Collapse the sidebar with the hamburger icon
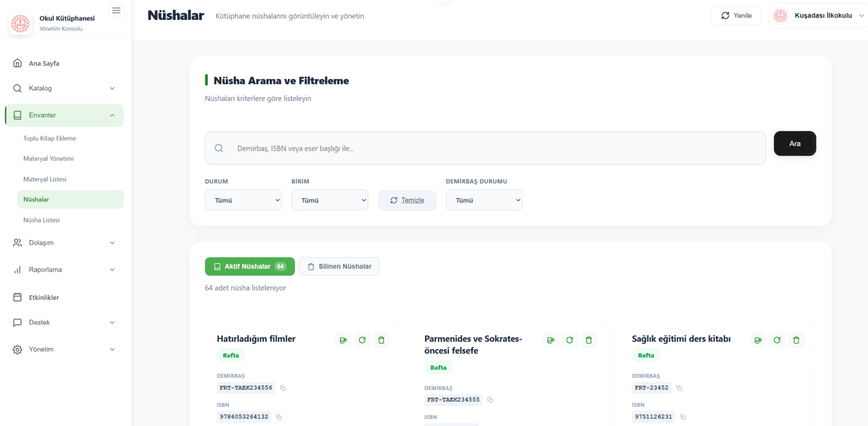Viewport: 868px width, 426px height. [117, 10]
